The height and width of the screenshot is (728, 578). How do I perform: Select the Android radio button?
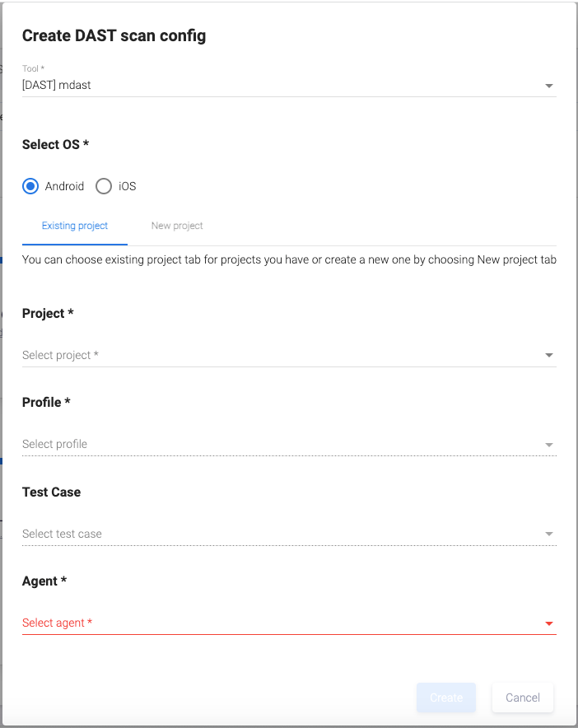[x=30, y=186]
